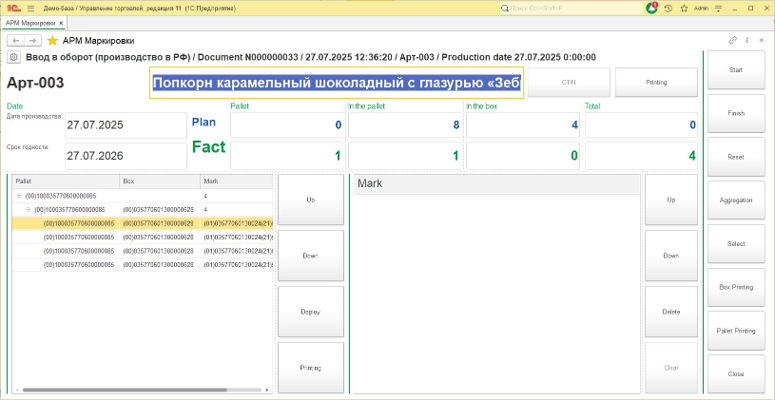Open the favorites star in the title bar

(684, 8)
